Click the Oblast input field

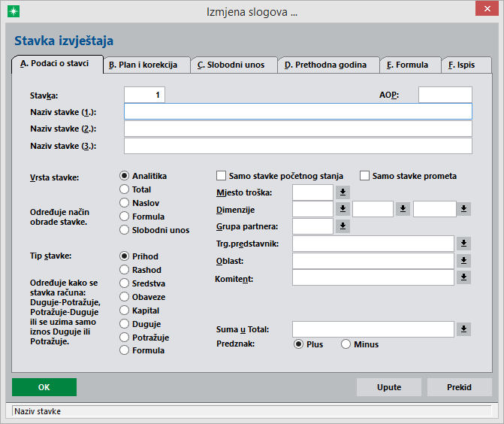373,261
